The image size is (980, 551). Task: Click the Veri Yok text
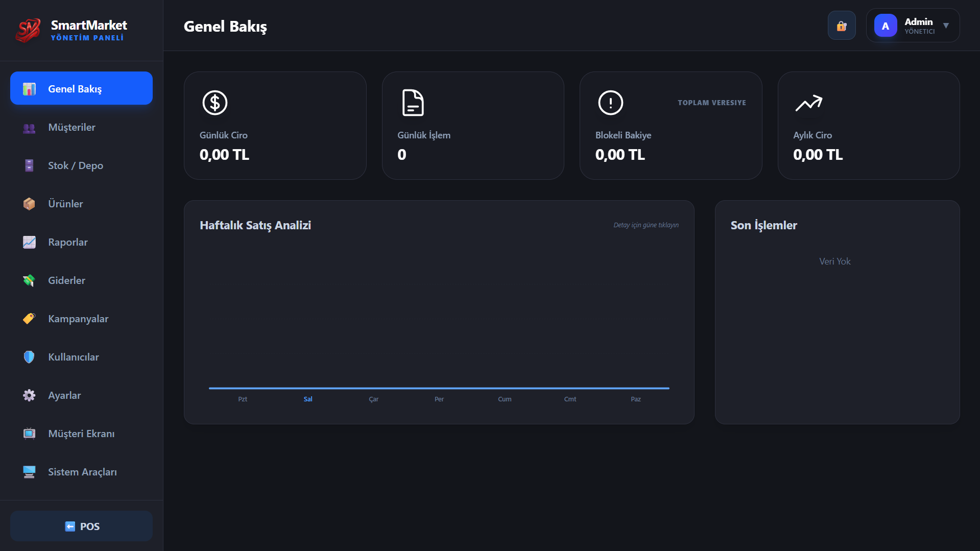[x=835, y=261]
